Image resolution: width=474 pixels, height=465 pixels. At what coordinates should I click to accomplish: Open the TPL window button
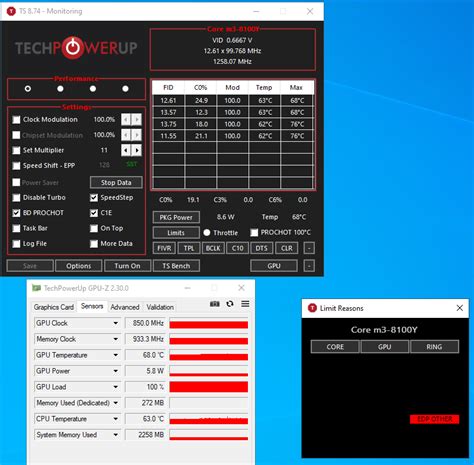(189, 248)
